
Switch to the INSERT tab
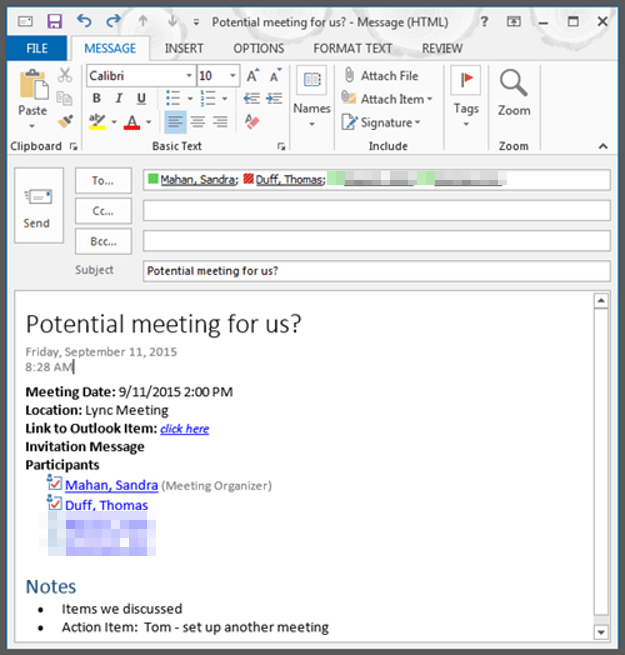click(184, 48)
